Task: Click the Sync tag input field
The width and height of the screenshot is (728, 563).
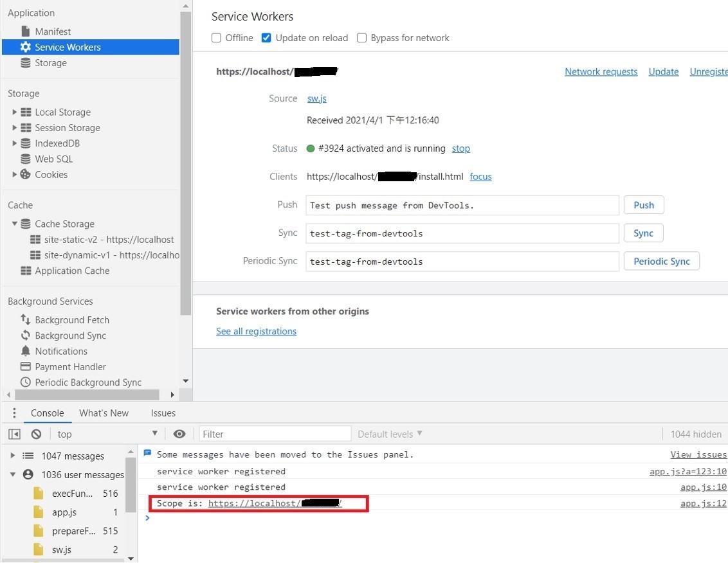Action: point(462,233)
